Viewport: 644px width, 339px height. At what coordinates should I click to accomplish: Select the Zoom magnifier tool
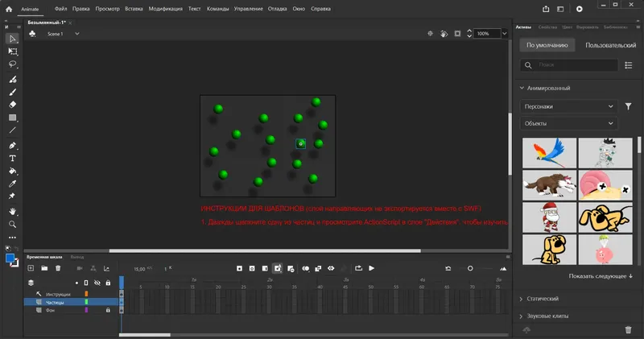[13, 225]
